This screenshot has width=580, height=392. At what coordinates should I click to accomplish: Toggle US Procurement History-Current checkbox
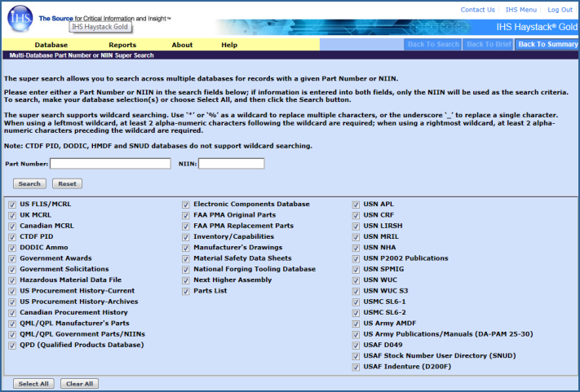click(x=12, y=291)
